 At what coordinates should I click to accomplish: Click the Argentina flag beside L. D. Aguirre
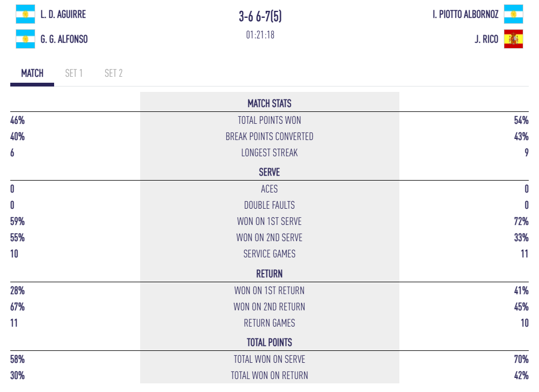point(25,15)
